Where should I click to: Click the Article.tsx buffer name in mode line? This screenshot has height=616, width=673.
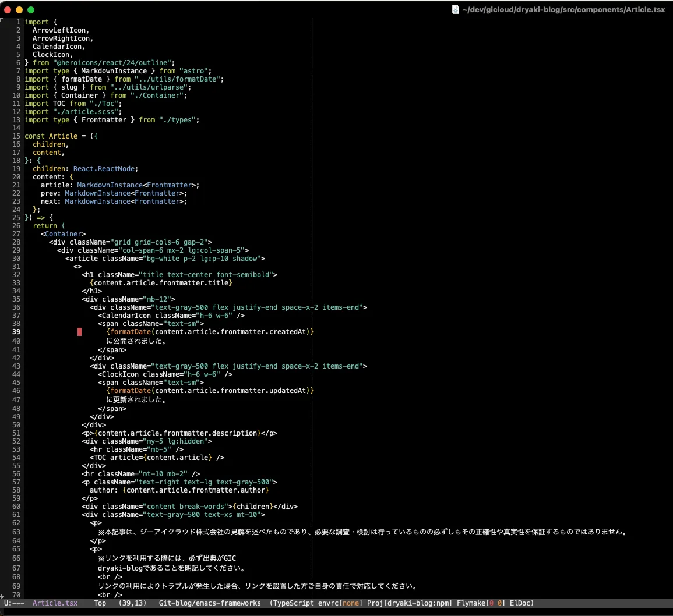pyautogui.click(x=55, y=603)
